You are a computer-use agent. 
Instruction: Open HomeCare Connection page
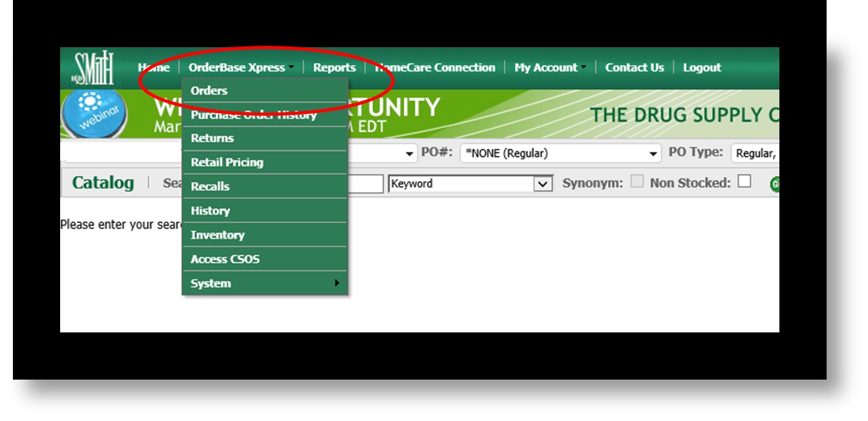tap(435, 67)
